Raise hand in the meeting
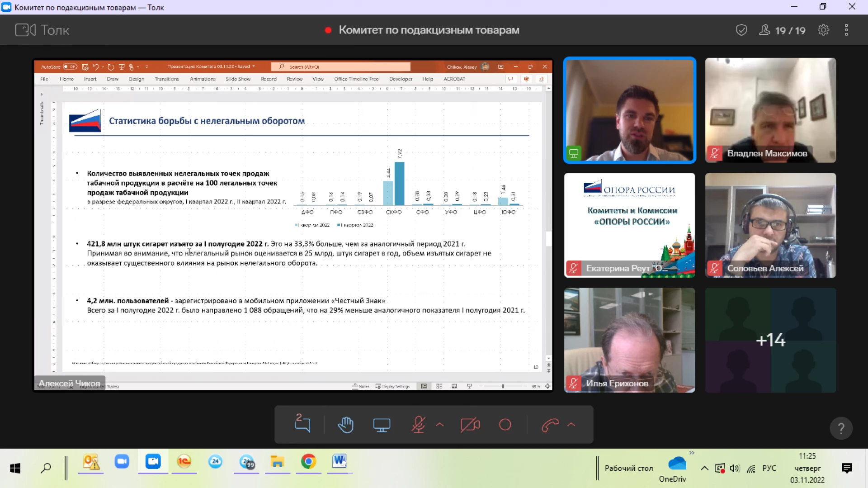The image size is (868, 488). (x=345, y=425)
